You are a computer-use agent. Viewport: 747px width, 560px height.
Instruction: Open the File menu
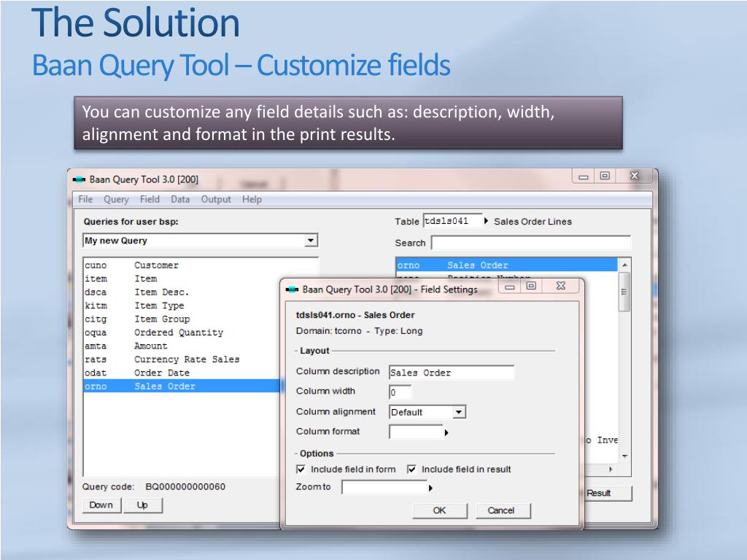[x=85, y=199]
